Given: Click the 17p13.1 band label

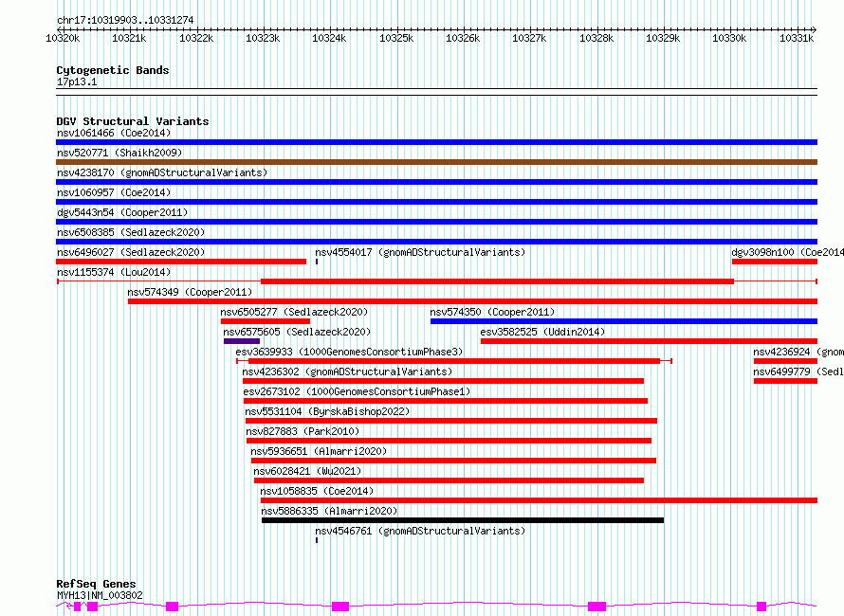Looking at the screenshot, I should (77, 82).
